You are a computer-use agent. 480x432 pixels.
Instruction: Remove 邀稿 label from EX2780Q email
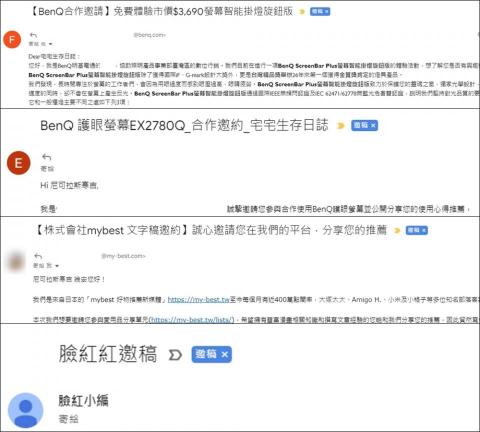(373, 126)
